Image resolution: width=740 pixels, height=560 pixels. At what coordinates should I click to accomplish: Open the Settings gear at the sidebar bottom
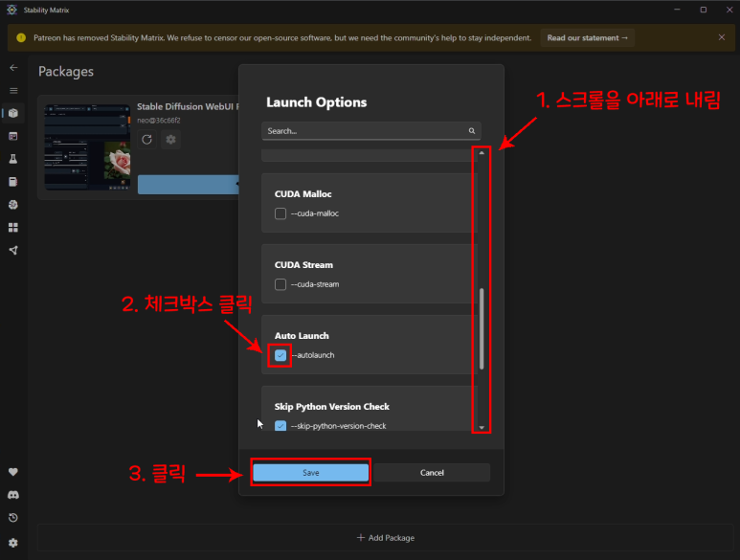point(13,543)
